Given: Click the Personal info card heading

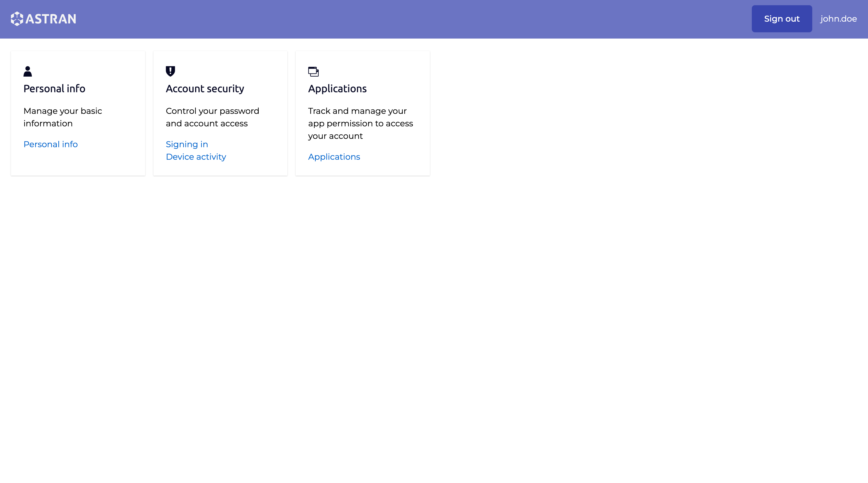Looking at the screenshot, I should (x=54, y=89).
